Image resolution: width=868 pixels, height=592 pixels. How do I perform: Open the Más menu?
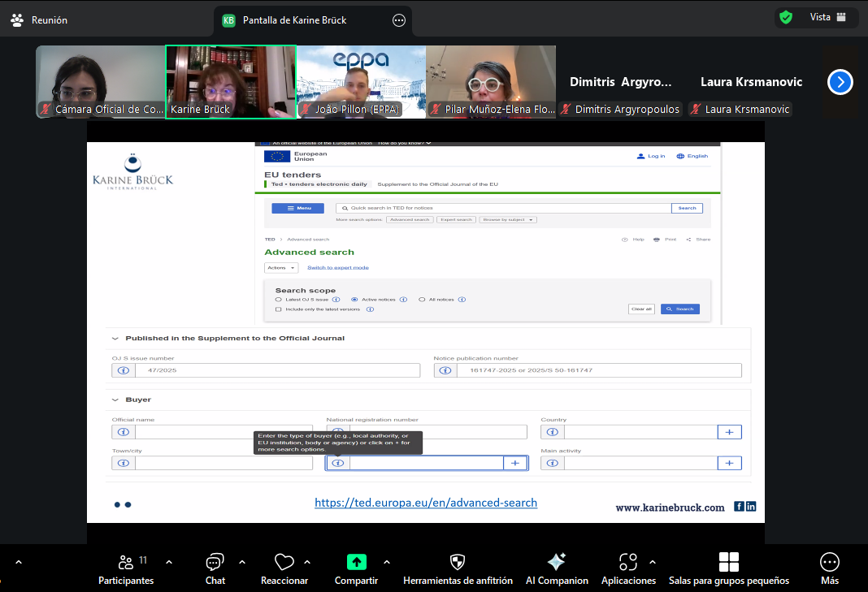[829, 563]
